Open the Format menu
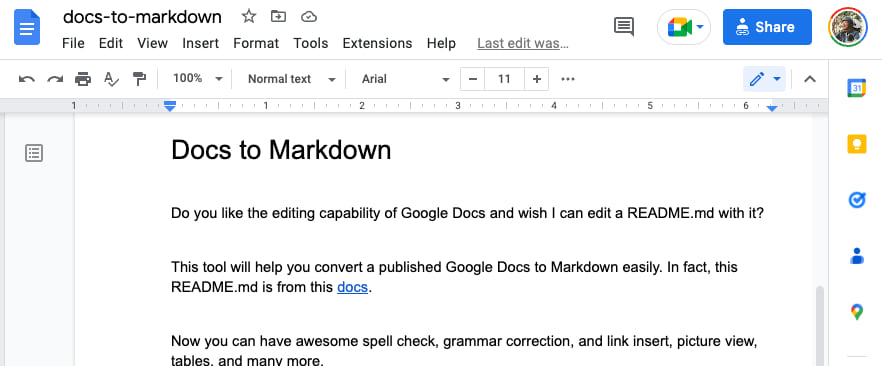 click(x=256, y=43)
